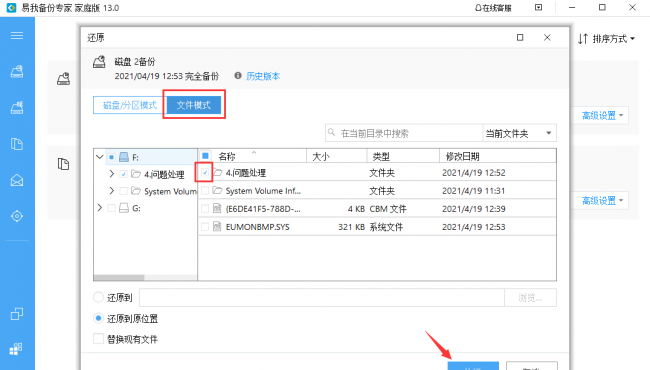Click 2021/4/19 11:31 date cell
This screenshot has width=650, height=370.
tap(474, 191)
